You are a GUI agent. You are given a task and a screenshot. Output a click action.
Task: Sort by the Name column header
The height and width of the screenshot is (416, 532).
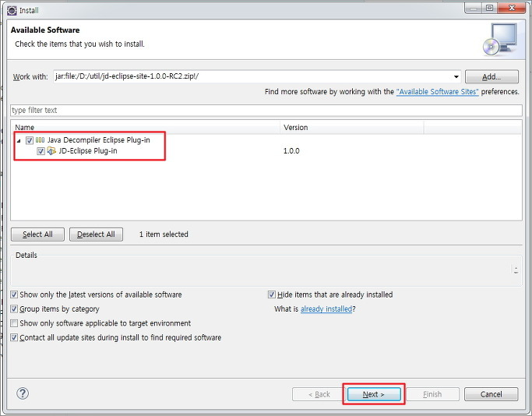[145, 128]
